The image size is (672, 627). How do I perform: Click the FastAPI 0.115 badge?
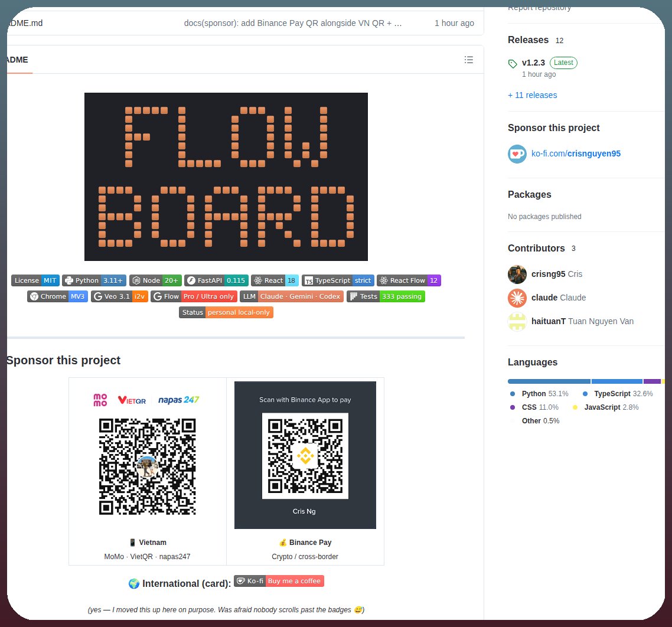217,280
